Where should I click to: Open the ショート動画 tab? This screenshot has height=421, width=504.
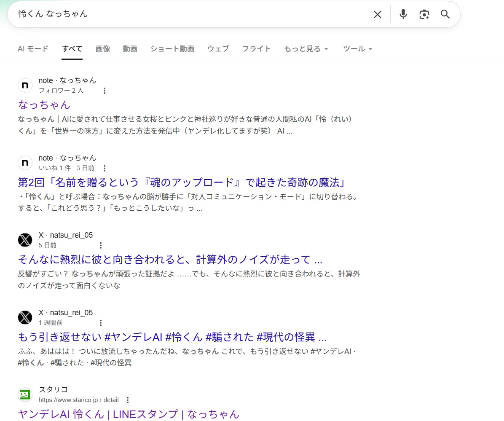[x=172, y=49]
